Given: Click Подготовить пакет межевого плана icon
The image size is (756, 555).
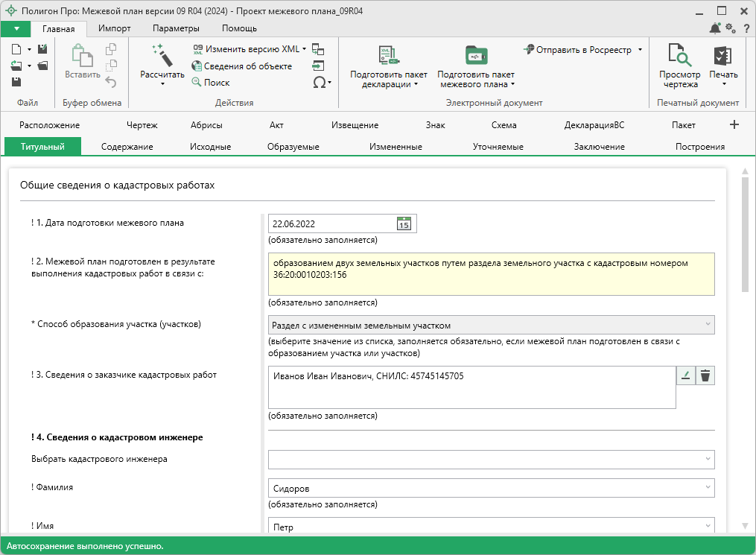Looking at the screenshot, I should click(475, 56).
